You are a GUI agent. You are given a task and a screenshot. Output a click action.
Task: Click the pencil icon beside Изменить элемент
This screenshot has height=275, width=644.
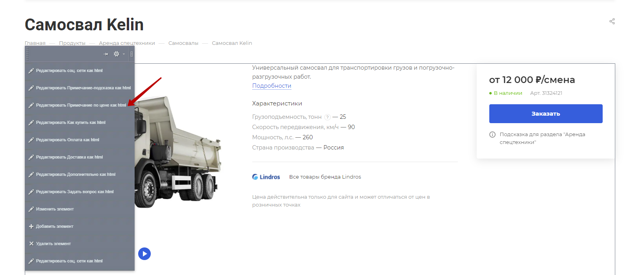[x=31, y=209]
